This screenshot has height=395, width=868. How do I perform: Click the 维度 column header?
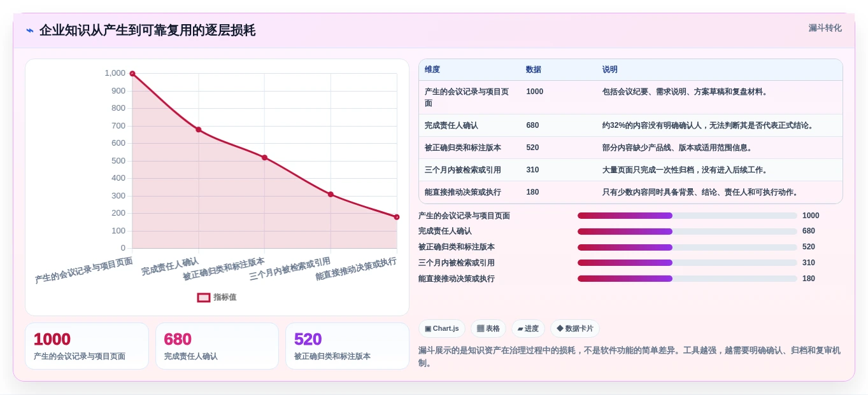[432, 69]
